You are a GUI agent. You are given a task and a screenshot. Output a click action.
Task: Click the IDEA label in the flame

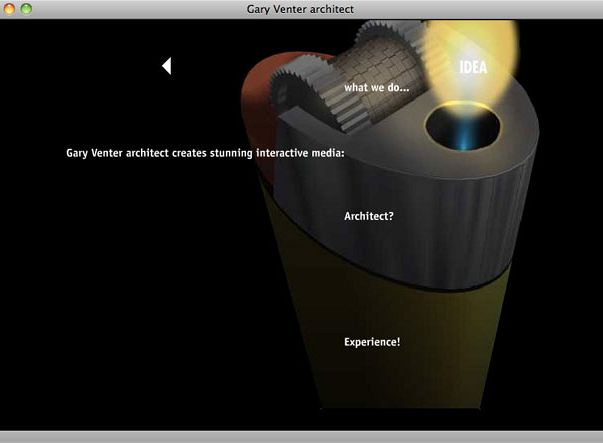[473, 68]
